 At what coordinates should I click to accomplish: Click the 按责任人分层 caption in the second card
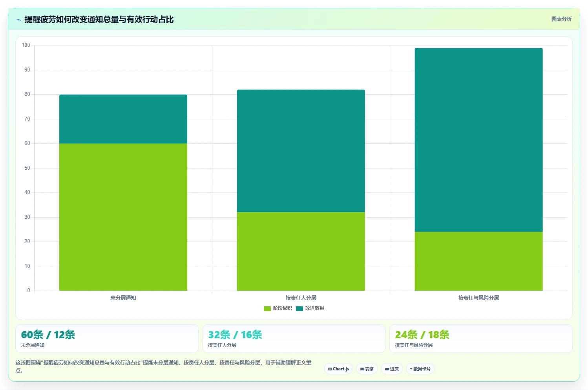pos(222,345)
